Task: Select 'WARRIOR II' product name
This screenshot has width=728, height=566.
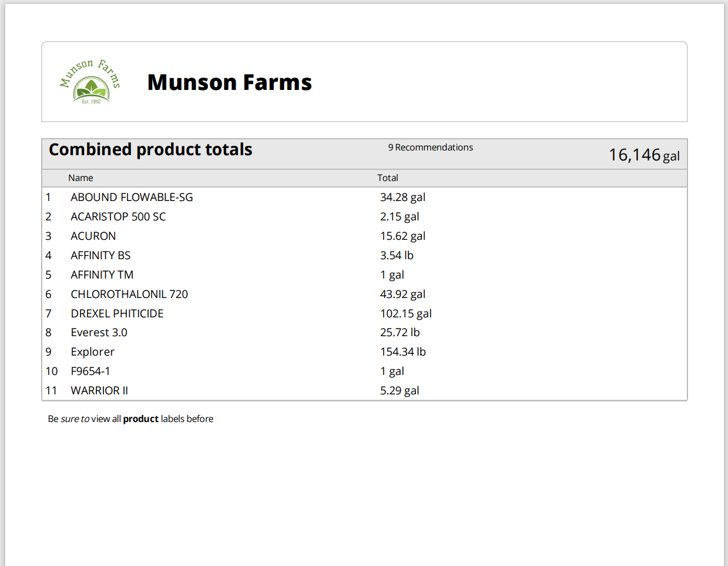Action: (x=99, y=391)
